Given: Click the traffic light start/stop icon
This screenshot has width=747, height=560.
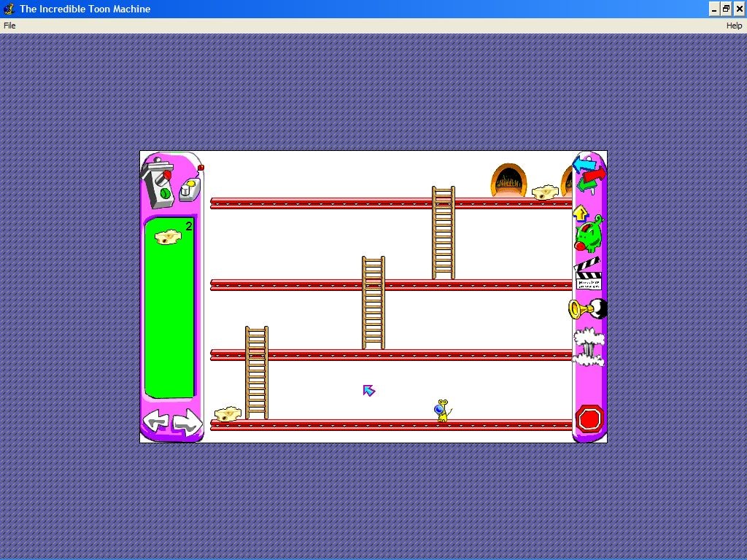Looking at the screenshot, I should 160,183.
